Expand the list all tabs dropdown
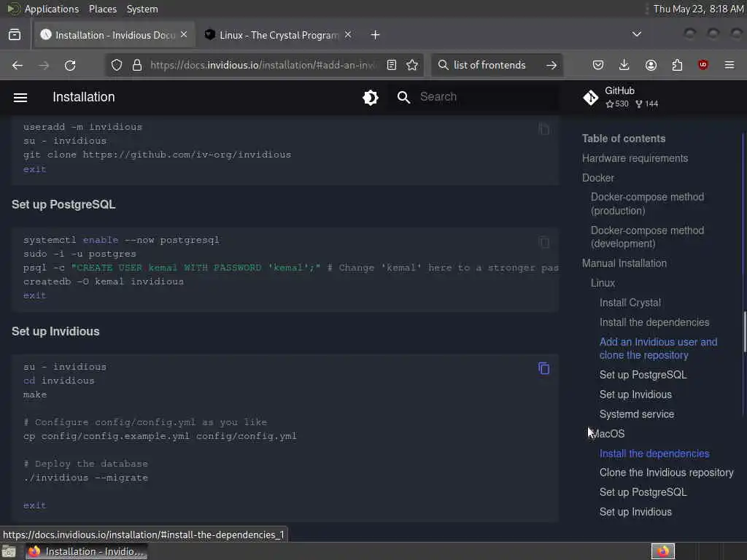The height and width of the screenshot is (560, 747). (636, 34)
